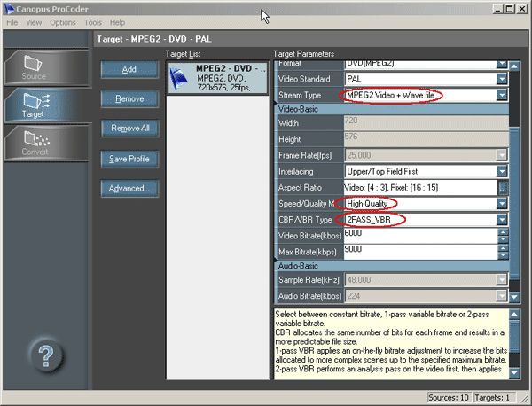The image size is (532, 406).
Task: Expand the Sample Rate(kHz) dropdown arrow
Action: (502, 279)
